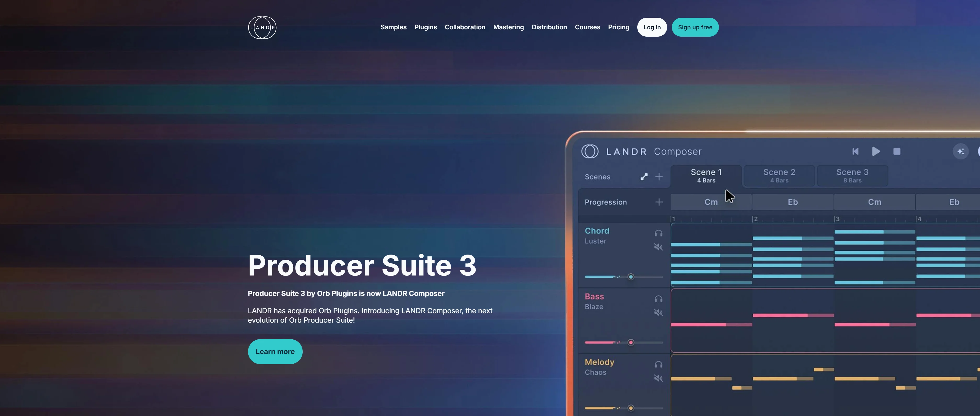Open the Courses link
This screenshot has width=980, height=416.
pos(587,27)
